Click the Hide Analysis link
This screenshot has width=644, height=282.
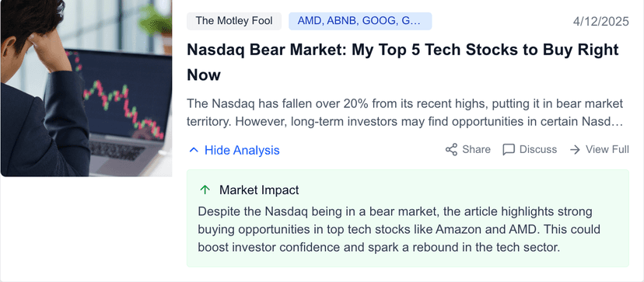pos(234,150)
